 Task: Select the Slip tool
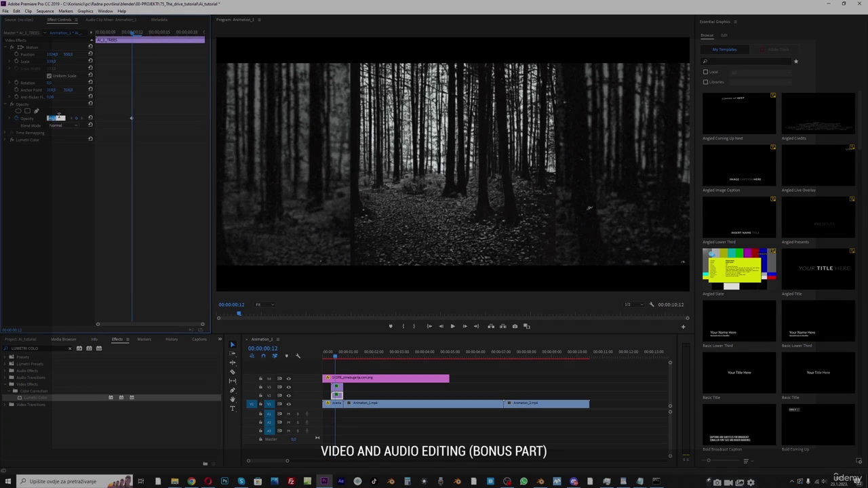[x=233, y=381]
